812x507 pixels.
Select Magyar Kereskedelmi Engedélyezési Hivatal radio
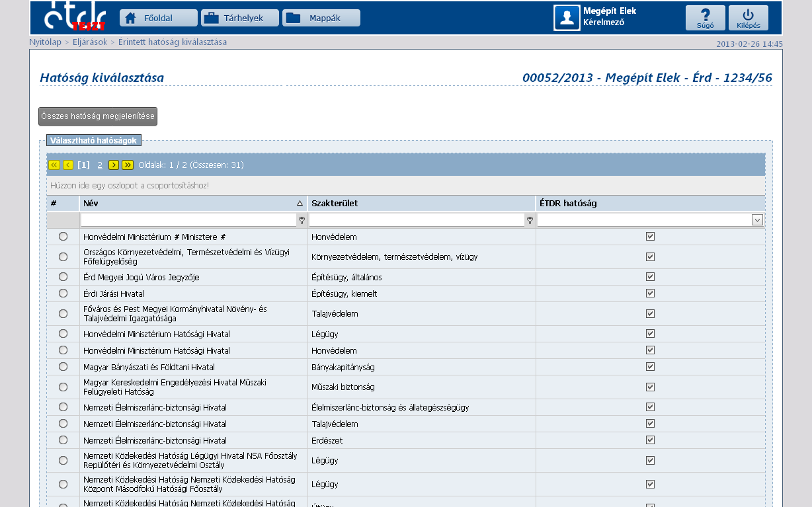(x=63, y=387)
